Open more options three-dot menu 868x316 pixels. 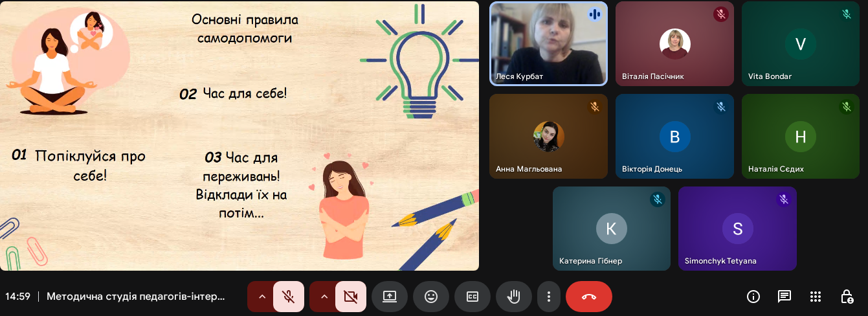tap(549, 297)
